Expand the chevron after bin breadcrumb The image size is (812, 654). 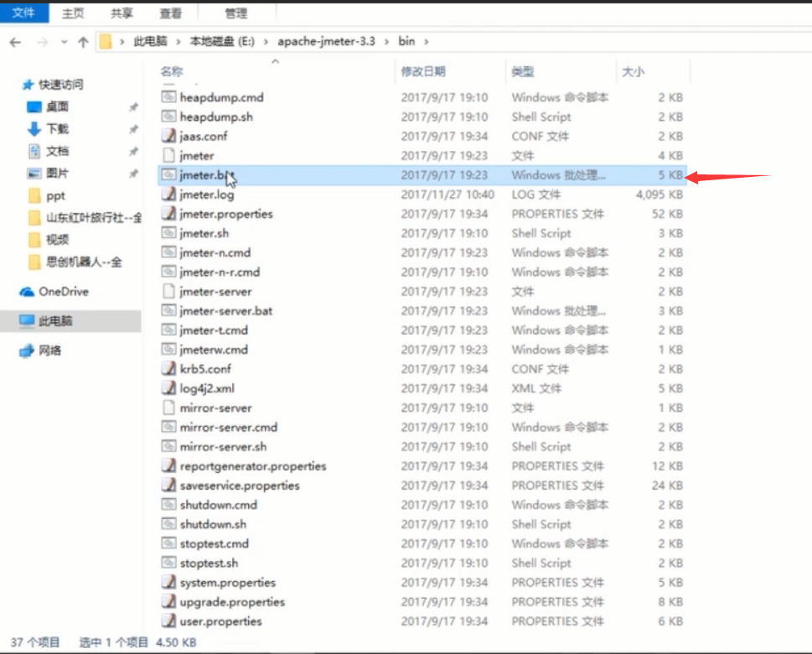[427, 41]
